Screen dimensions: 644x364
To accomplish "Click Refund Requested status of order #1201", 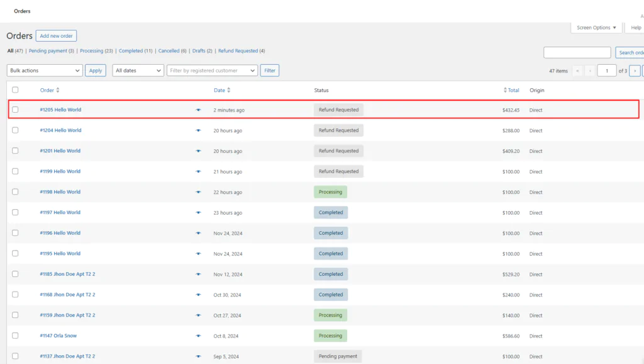I will coord(338,151).
